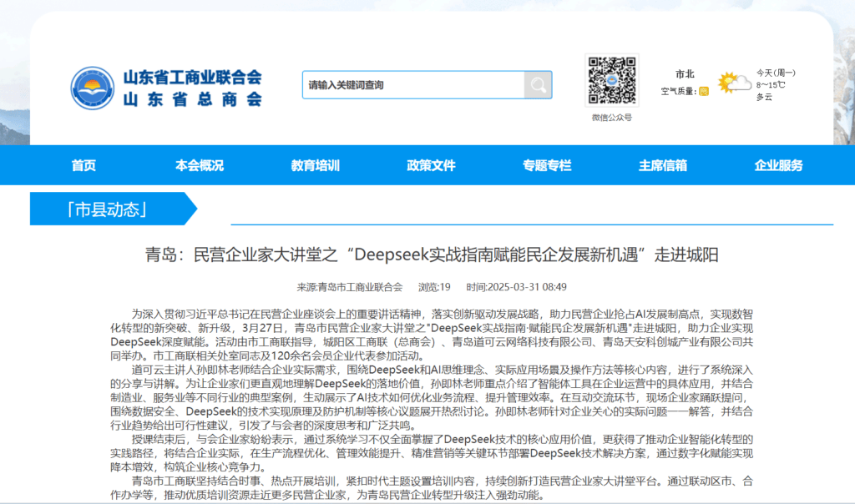Open the 教育培训 navigation item
855x504 pixels.
point(315,166)
